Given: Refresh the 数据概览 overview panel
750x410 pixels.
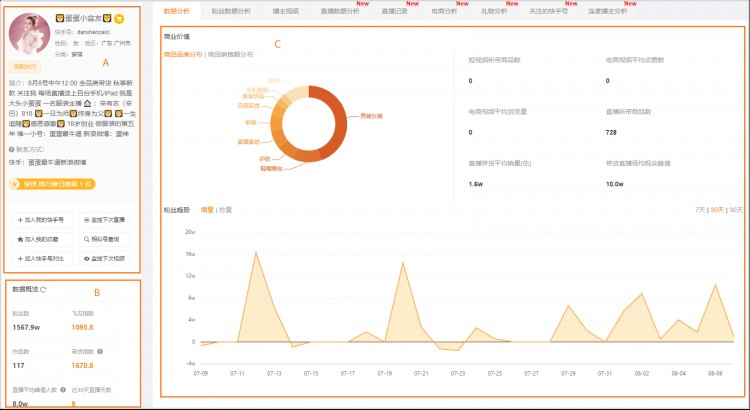Looking at the screenshot, I should point(42,290).
